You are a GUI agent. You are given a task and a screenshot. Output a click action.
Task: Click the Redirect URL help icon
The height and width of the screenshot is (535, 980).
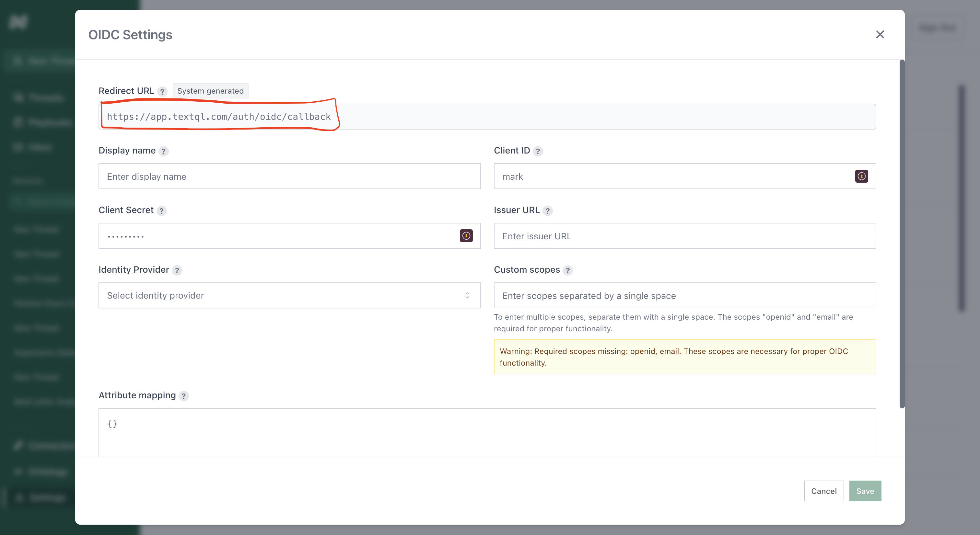[162, 92]
